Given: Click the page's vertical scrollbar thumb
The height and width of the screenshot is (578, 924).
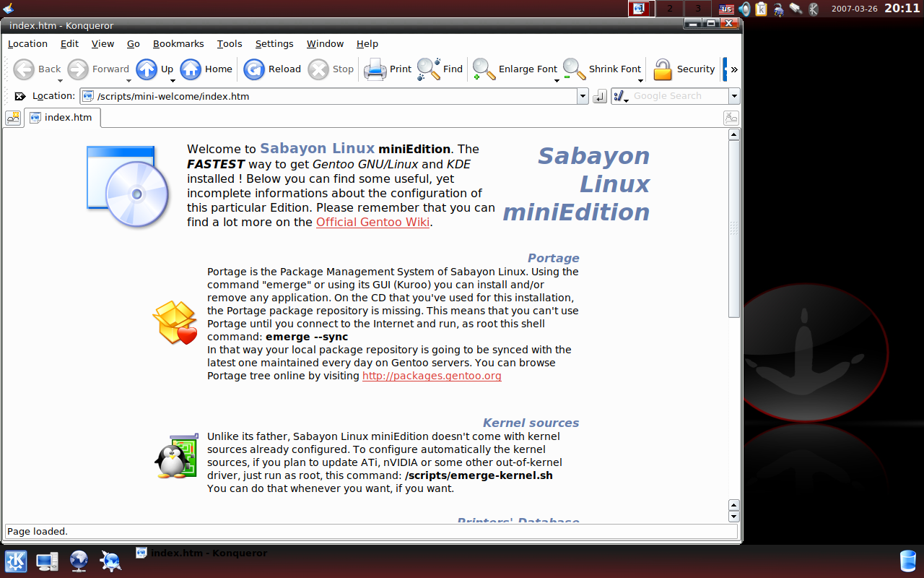Looking at the screenshot, I should 734,228.
